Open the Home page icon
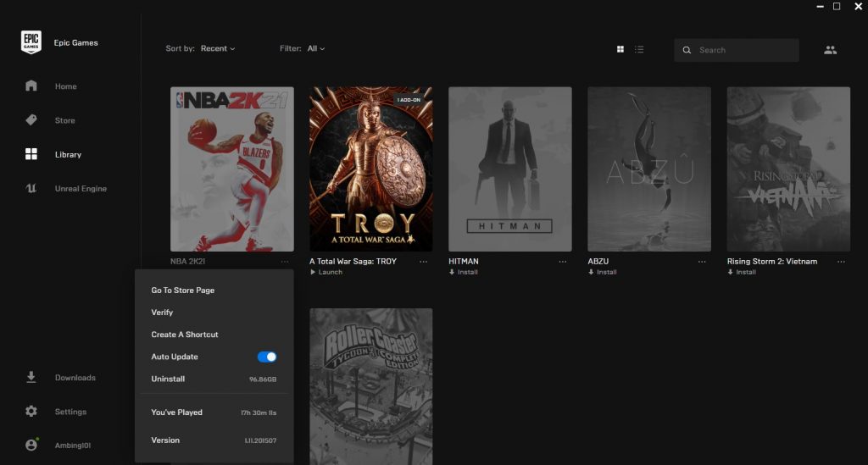 tap(31, 86)
